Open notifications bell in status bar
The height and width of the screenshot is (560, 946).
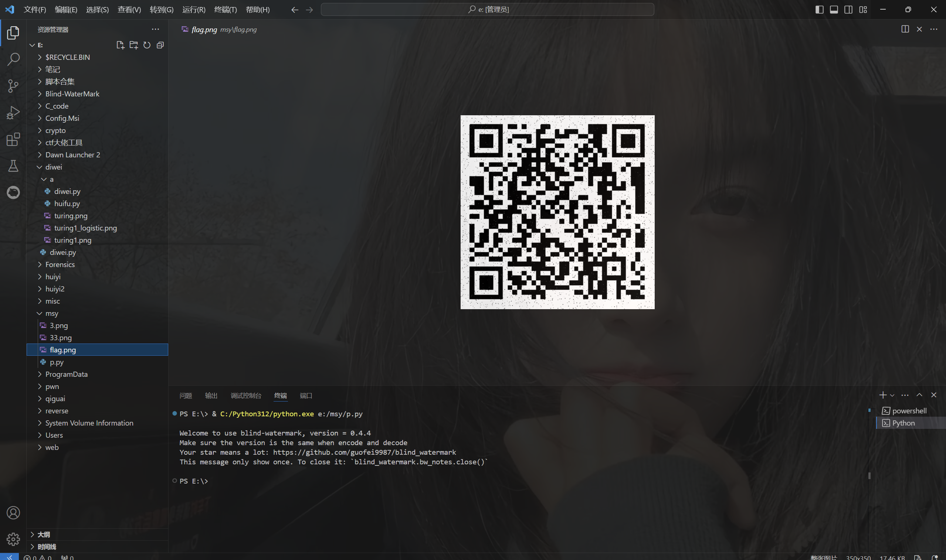pos(935,557)
